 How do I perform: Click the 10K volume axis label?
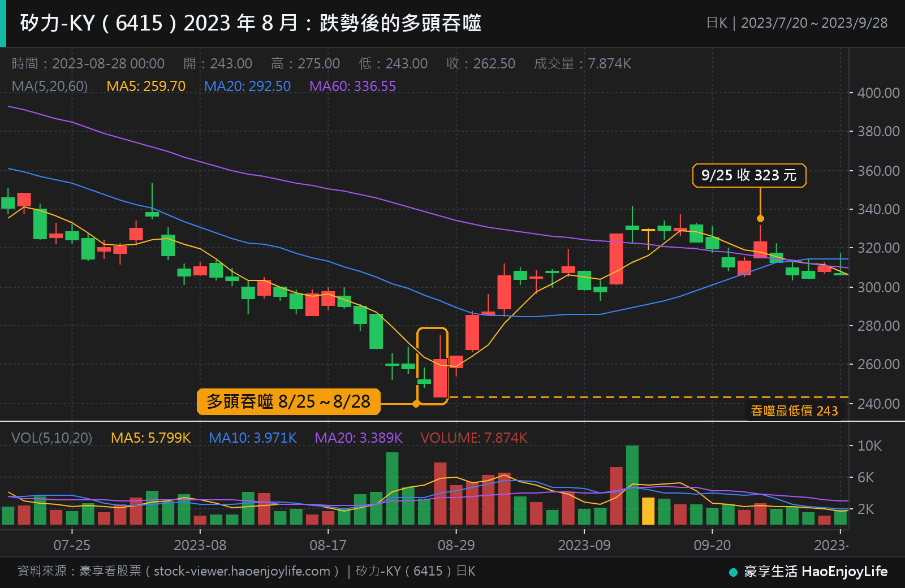click(869, 446)
